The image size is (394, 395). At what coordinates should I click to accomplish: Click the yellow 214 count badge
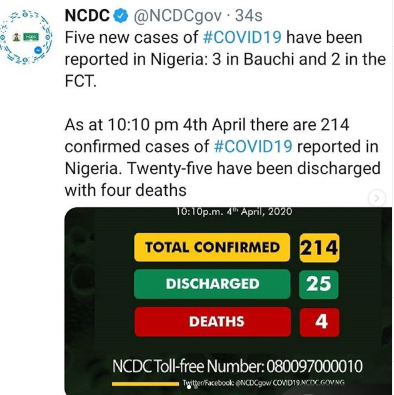click(x=319, y=248)
